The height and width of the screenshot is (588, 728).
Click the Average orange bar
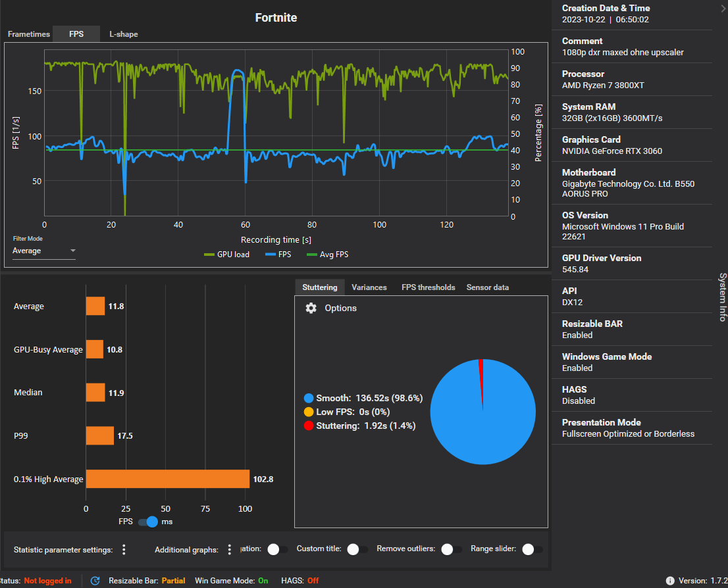point(95,306)
